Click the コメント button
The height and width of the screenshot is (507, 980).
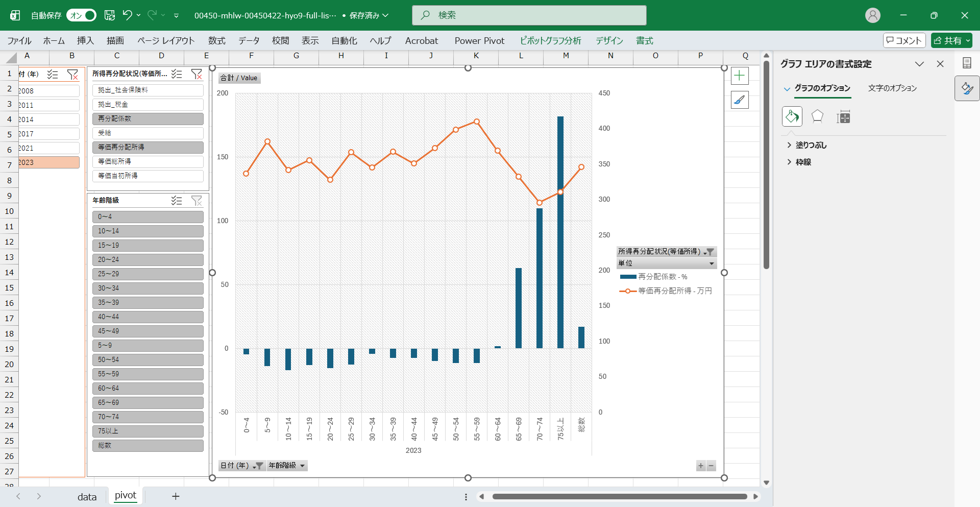coord(904,40)
